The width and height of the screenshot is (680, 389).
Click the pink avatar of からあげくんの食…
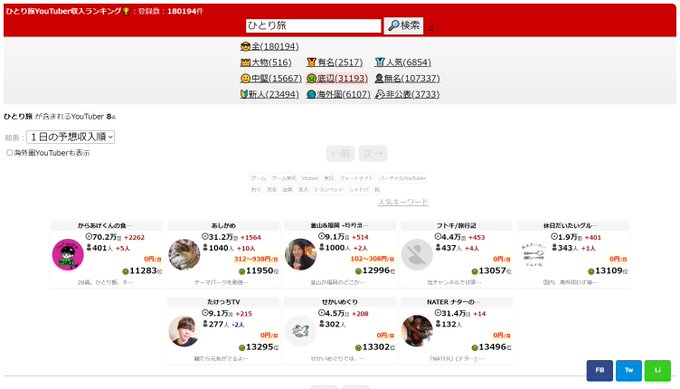[68, 255]
